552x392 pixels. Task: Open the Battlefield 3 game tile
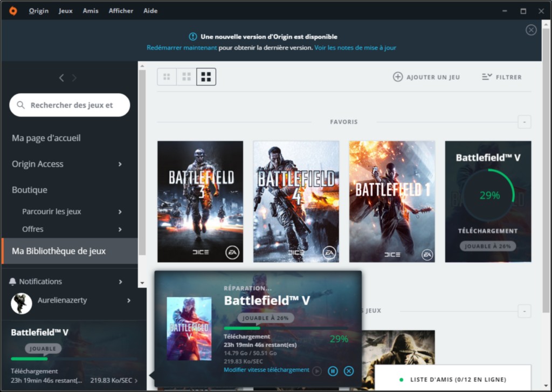point(200,202)
